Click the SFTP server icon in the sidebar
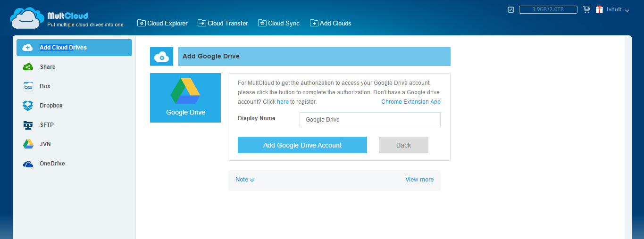The image size is (644, 239). [x=28, y=125]
